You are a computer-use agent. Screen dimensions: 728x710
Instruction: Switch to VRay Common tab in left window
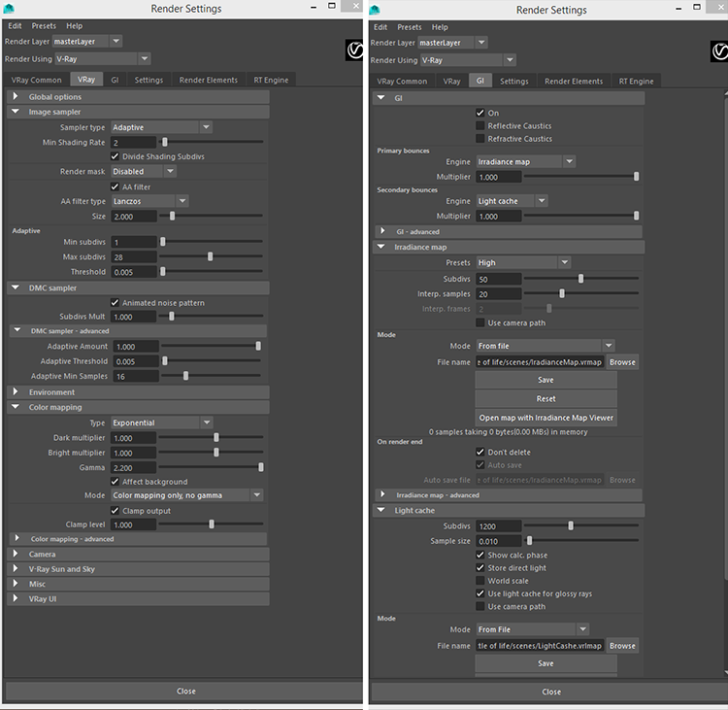[36, 80]
